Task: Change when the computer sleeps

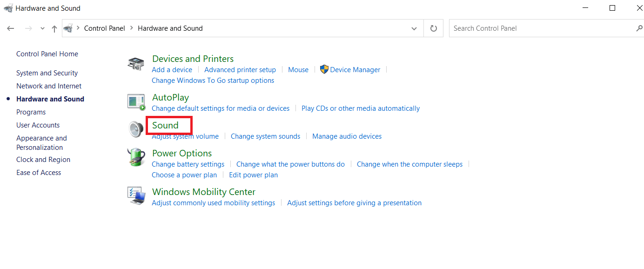Action: tap(409, 164)
